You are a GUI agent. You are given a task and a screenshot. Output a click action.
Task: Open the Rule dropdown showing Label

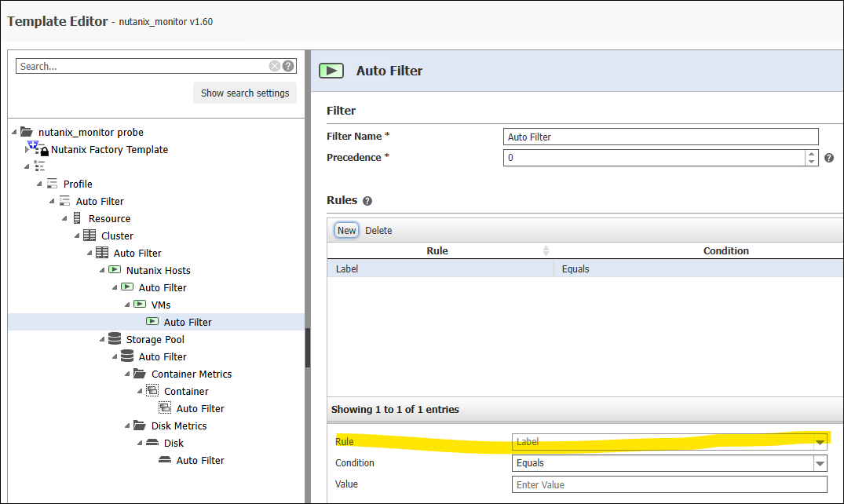pos(820,442)
